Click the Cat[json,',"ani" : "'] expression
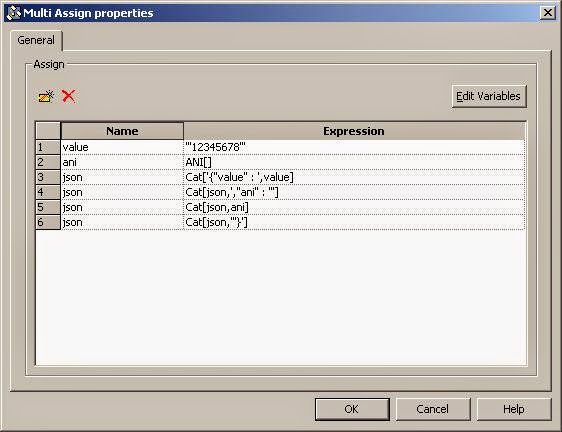 [x=354, y=192]
